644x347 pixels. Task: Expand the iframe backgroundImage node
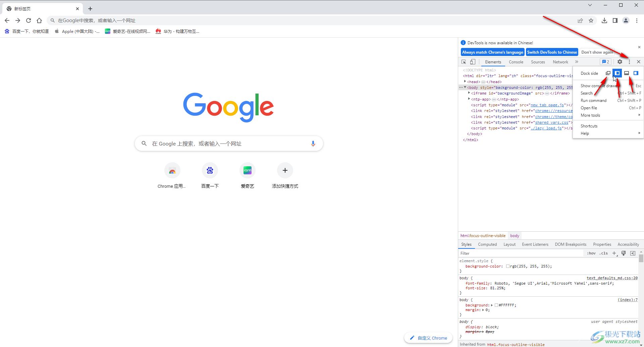[x=469, y=93]
